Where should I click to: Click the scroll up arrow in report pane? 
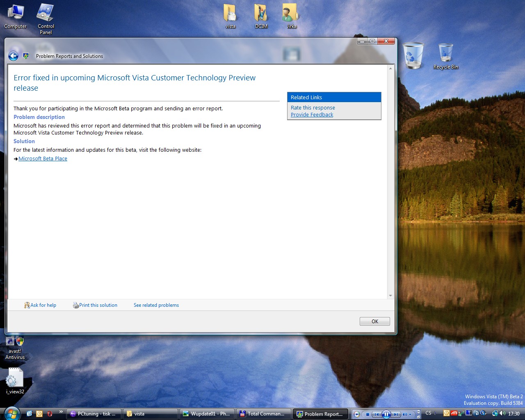(x=390, y=68)
